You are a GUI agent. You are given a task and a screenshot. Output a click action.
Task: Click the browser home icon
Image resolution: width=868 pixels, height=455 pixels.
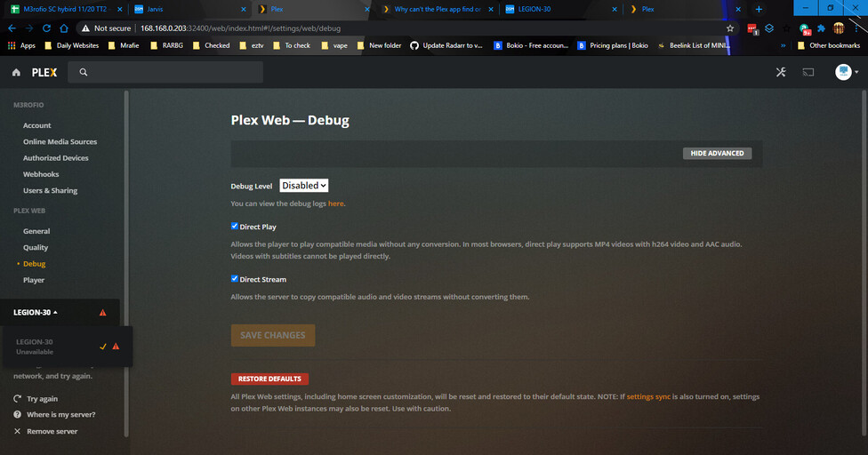tap(64, 28)
